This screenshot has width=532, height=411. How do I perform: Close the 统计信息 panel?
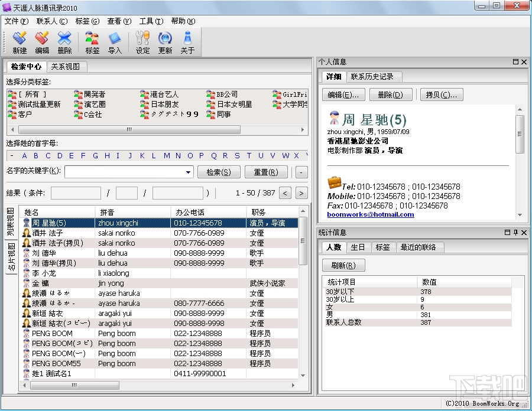pos(524,233)
